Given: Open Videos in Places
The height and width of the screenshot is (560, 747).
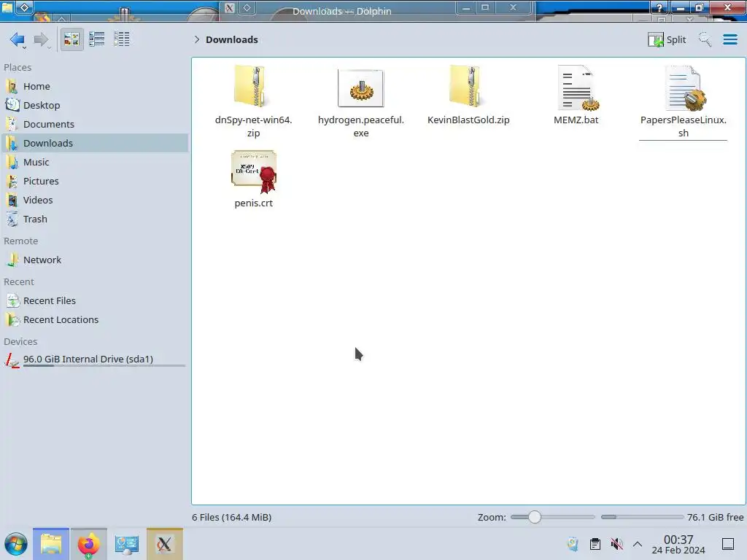Looking at the screenshot, I should pyautogui.click(x=94, y=201).
